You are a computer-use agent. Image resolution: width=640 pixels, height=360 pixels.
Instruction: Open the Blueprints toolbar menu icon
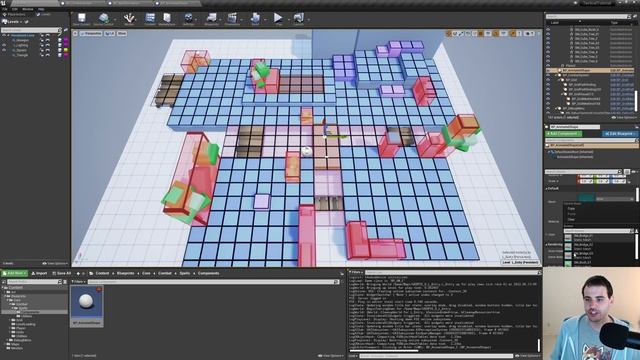pyautogui.click(x=211, y=18)
